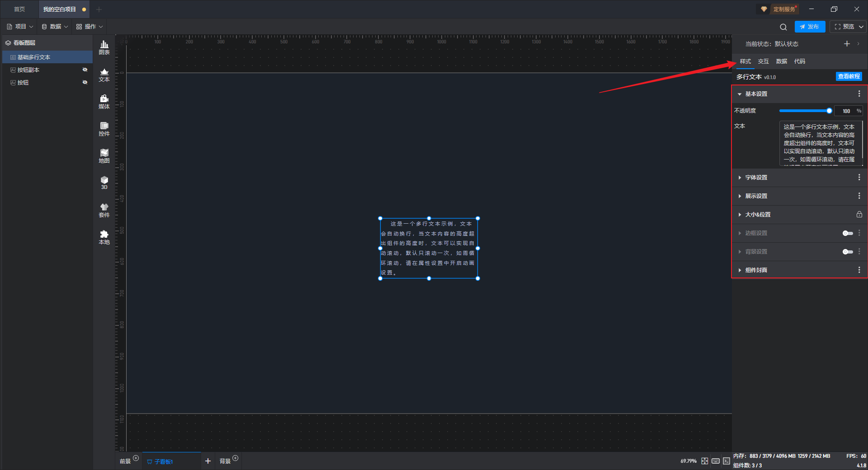This screenshot has width=868, height=470.
Task: Expand the 字体设置 section
Action: tap(740, 178)
